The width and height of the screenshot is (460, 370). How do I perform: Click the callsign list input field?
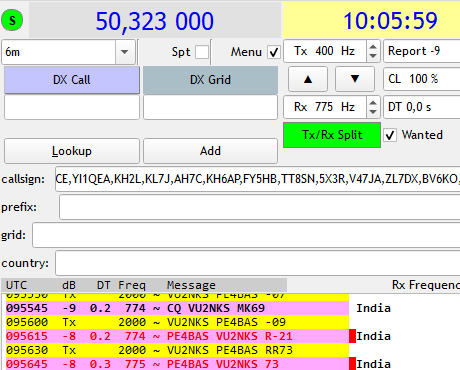(x=258, y=179)
